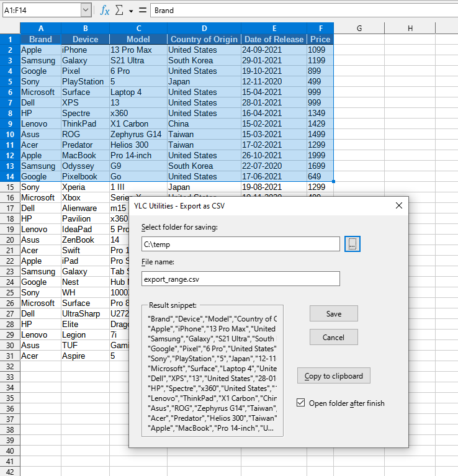Toggle Open folder after finish checkbox
Viewport: 458px width, 476px height.
pyautogui.click(x=300, y=403)
